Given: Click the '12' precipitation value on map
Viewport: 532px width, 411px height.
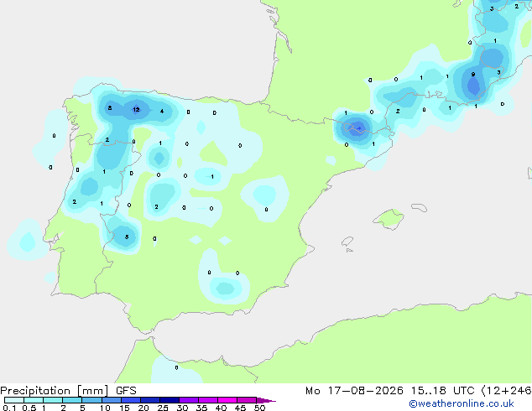Looking at the screenshot, I should pos(136,110).
